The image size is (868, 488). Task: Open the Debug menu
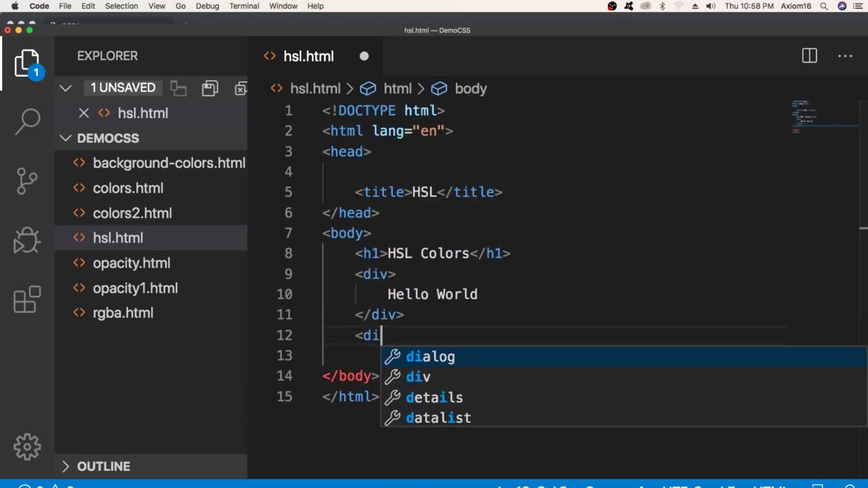208,6
